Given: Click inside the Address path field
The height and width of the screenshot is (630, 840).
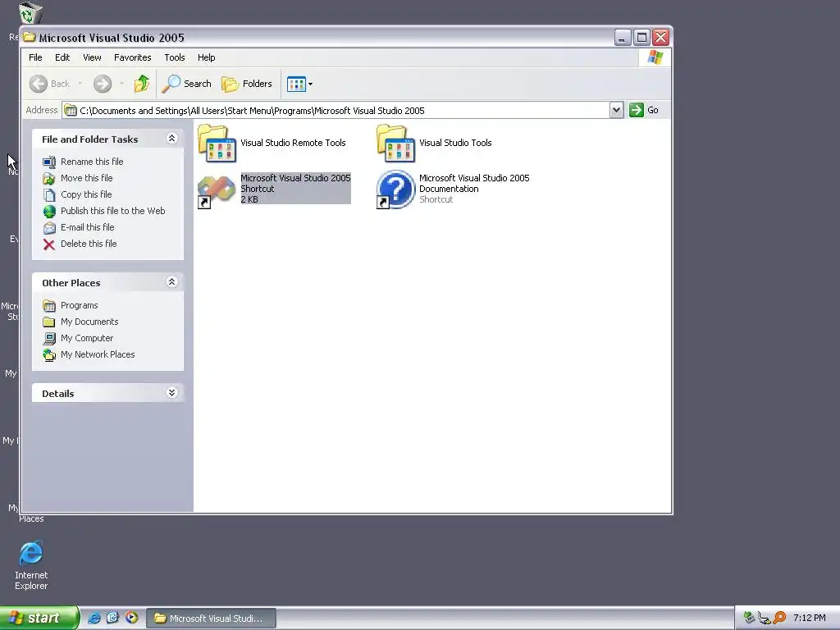Looking at the screenshot, I should [336, 111].
